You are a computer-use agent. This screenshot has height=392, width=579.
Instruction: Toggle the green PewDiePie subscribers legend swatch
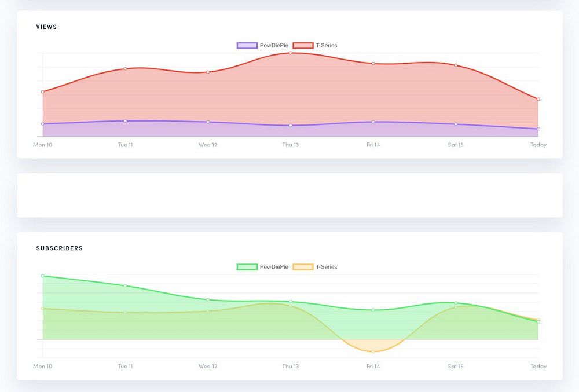tap(247, 267)
